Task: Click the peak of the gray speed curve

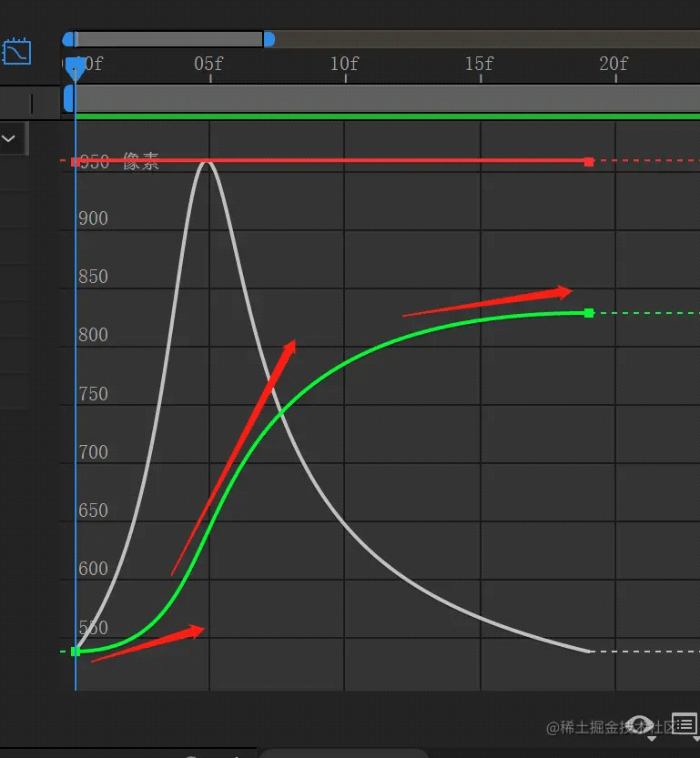Action: [x=208, y=162]
